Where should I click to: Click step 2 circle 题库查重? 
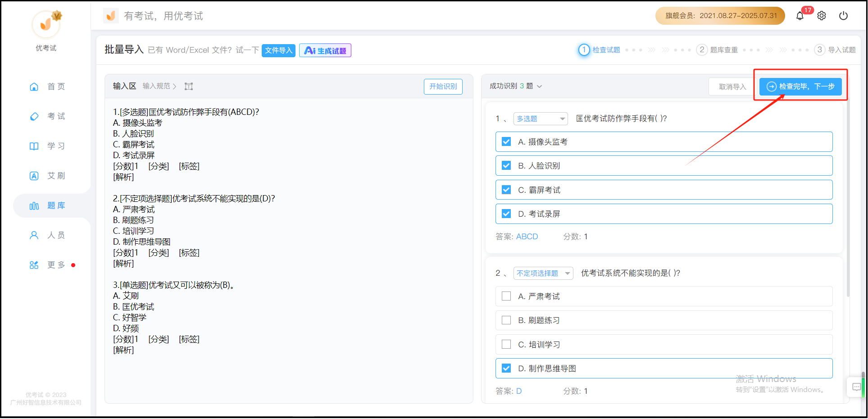[702, 50]
